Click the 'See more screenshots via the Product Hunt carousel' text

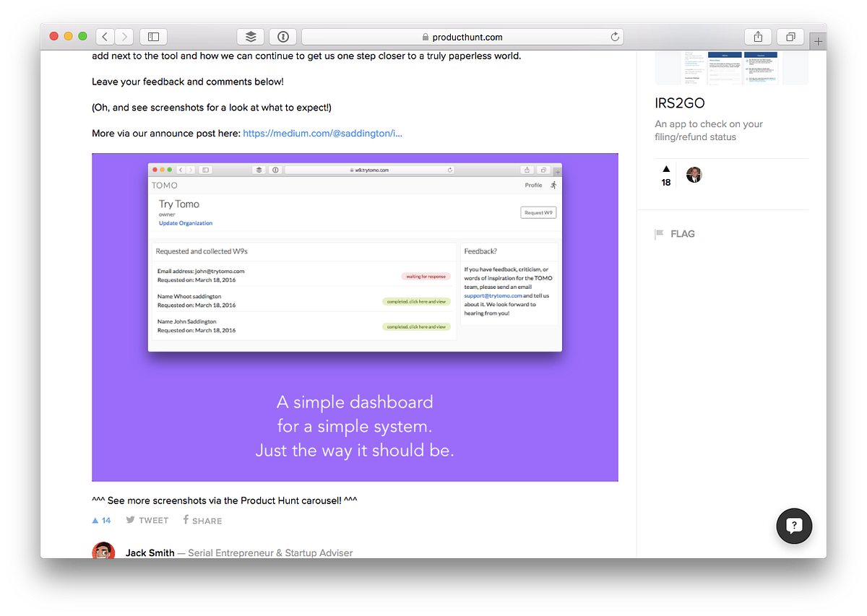coord(225,500)
